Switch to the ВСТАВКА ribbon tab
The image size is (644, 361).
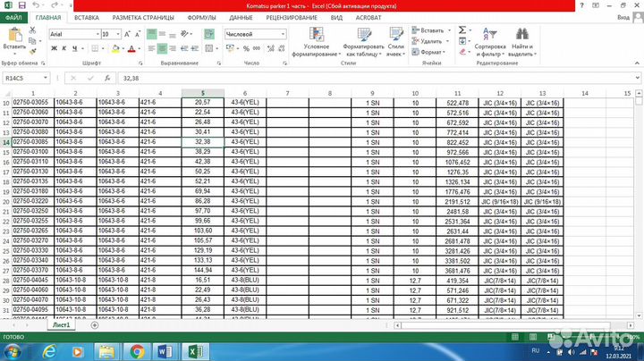tap(87, 17)
